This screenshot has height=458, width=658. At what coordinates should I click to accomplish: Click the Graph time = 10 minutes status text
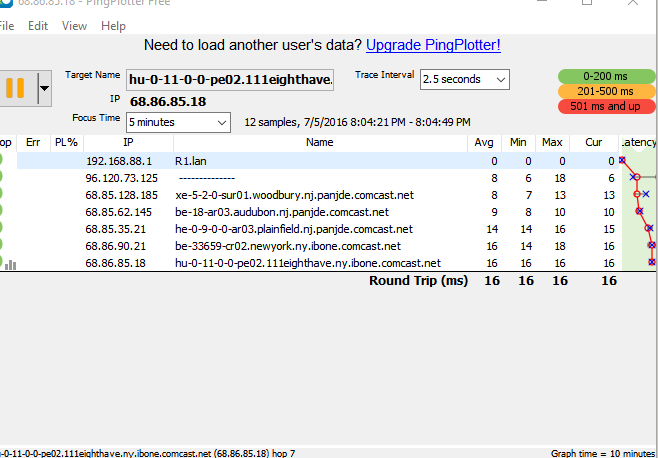point(604,453)
